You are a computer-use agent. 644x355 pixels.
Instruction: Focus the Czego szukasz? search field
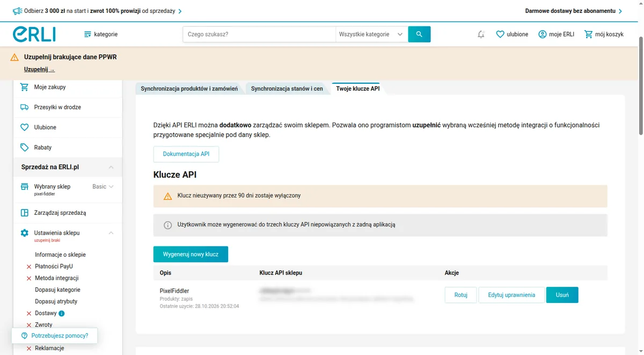click(x=259, y=34)
